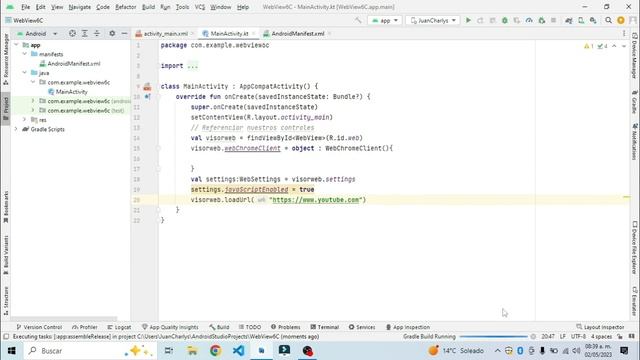Hide the Project panel with the minus icon
This screenshot has height=360, width=640.
124,33
